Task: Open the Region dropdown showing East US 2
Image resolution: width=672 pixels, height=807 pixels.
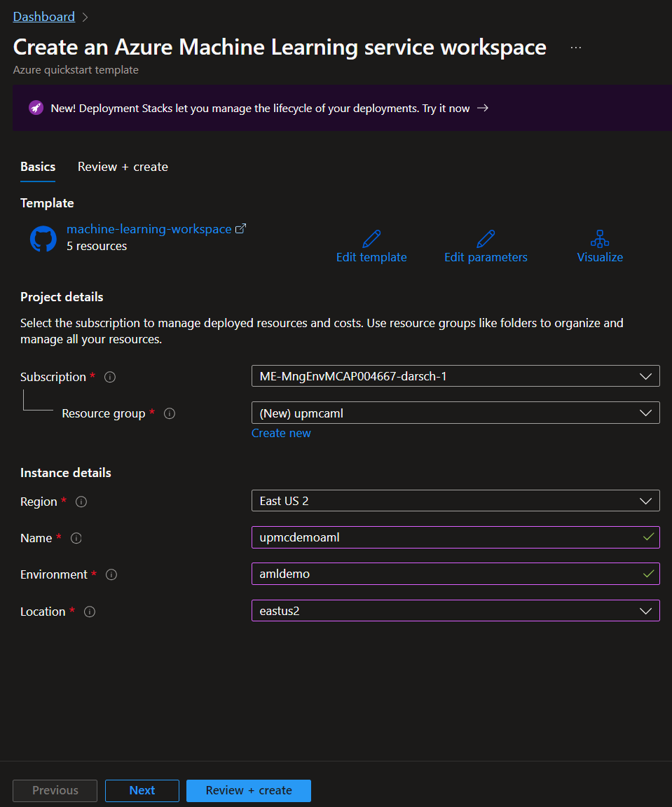Action: (x=455, y=501)
